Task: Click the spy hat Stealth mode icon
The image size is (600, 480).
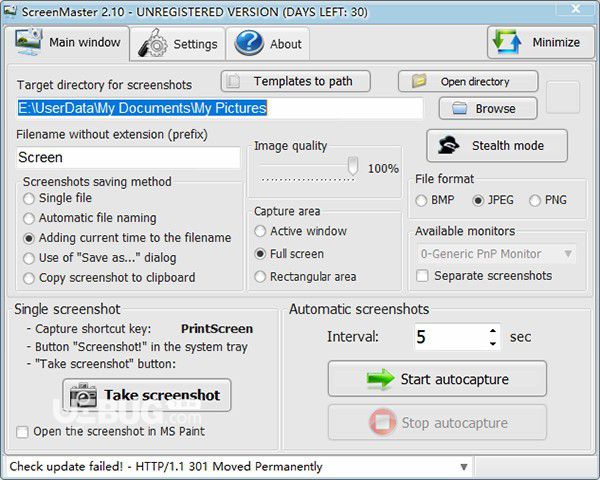Action: (x=448, y=145)
